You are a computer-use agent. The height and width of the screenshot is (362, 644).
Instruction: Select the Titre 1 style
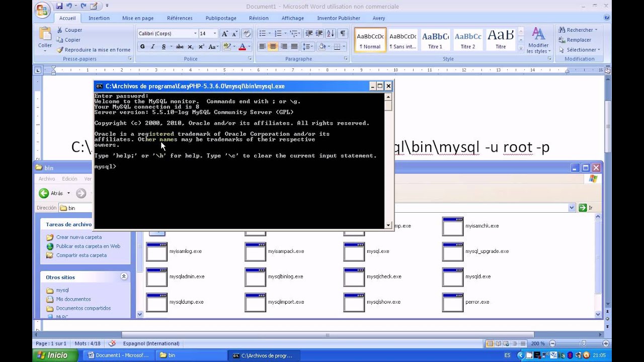pyautogui.click(x=435, y=40)
